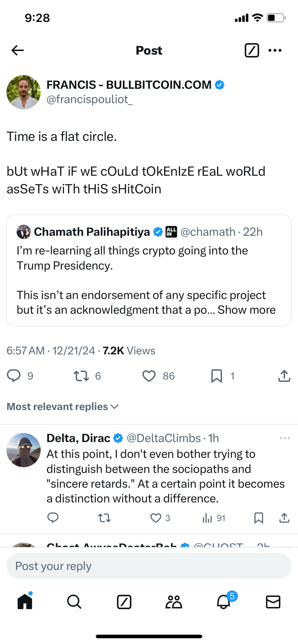Image resolution: width=298 pixels, height=644 pixels.
Task: Like the Delta, Dirac reply
Action: (x=155, y=518)
